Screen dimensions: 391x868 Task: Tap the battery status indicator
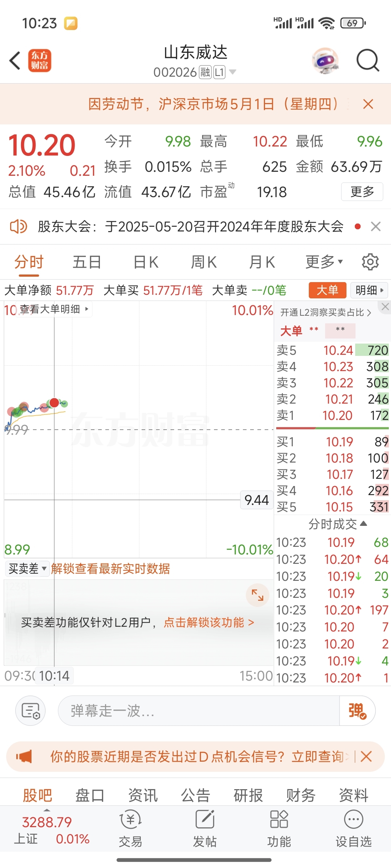(353, 23)
